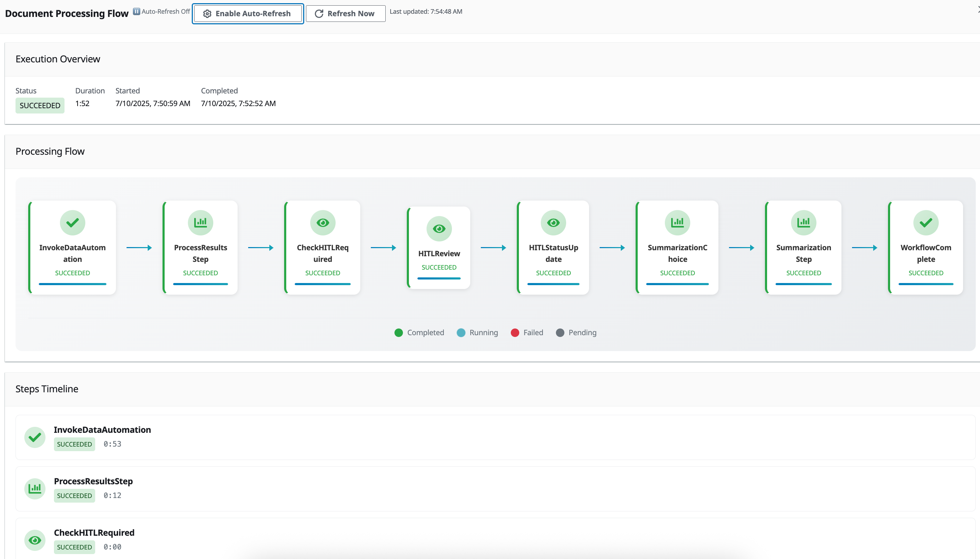Click the SummarizationChoice chart icon

[677, 223]
